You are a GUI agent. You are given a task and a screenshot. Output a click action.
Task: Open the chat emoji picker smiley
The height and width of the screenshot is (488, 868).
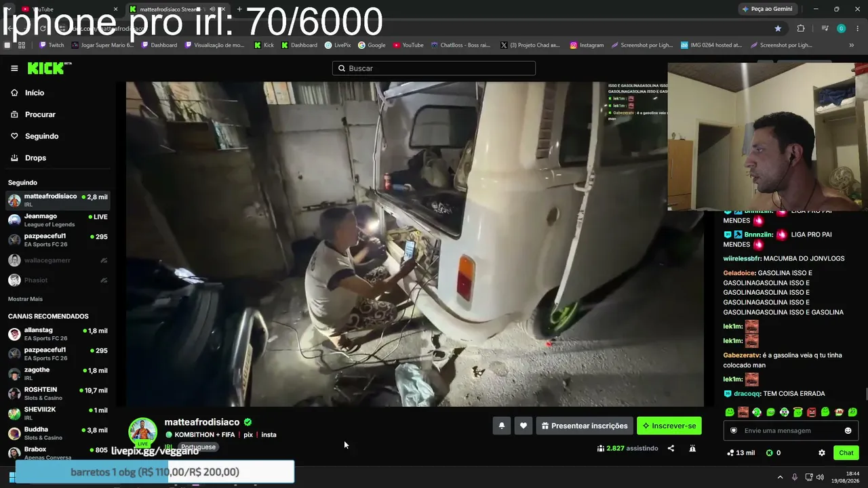tap(848, 430)
